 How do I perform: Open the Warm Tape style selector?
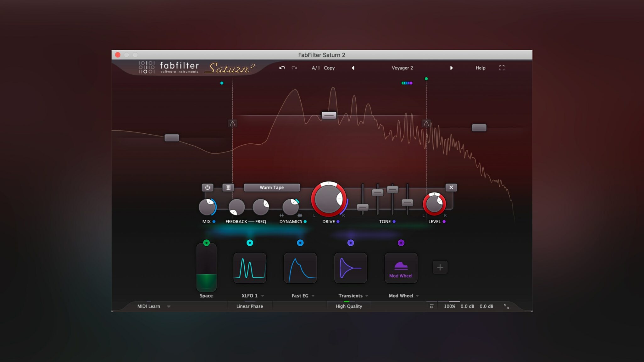point(272,187)
